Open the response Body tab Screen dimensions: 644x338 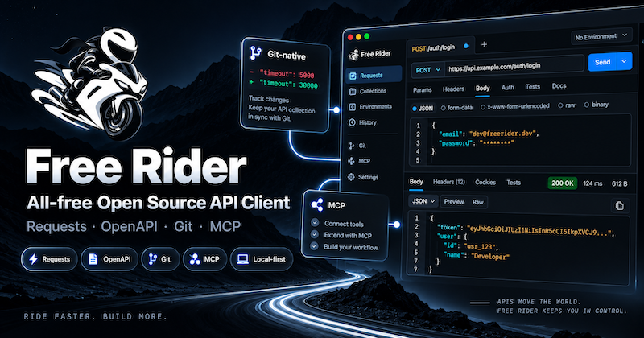416,182
